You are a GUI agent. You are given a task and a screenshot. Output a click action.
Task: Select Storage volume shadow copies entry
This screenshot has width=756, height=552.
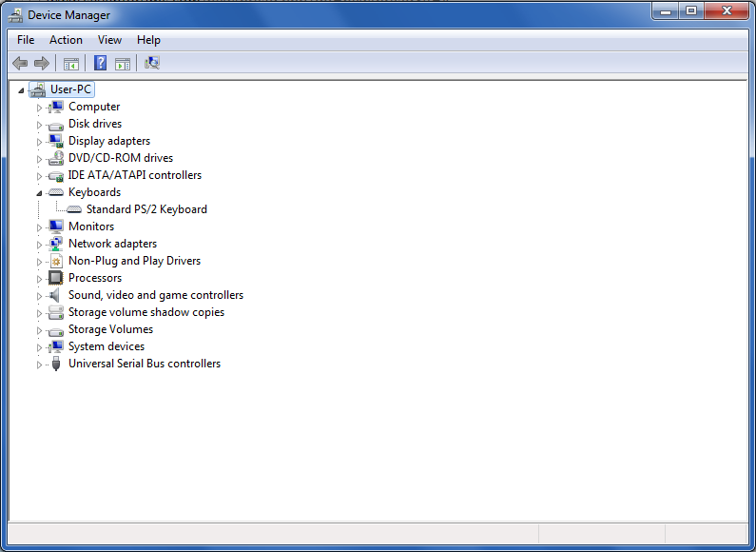146,312
